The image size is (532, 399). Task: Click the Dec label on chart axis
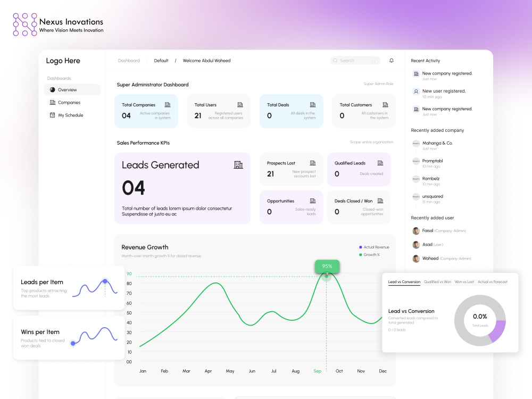click(383, 371)
